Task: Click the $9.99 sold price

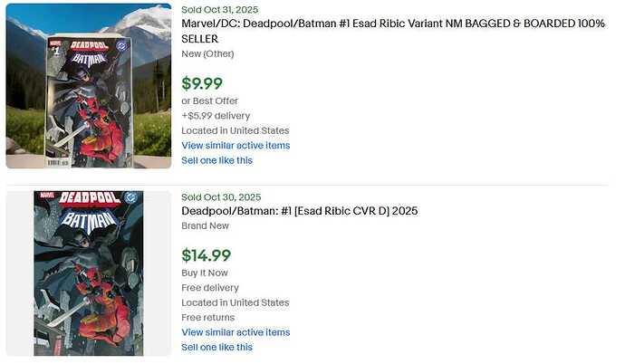Action: coord(202,83)
